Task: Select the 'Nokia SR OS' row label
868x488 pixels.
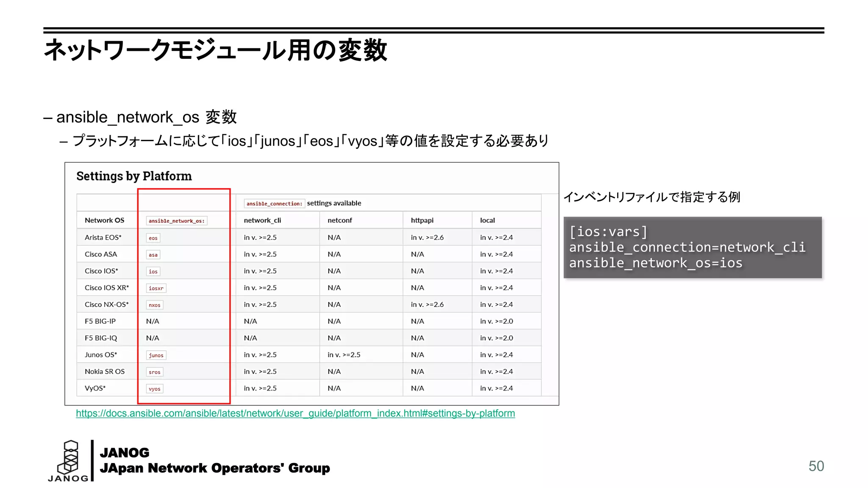Action: click(x=105, y=372)
